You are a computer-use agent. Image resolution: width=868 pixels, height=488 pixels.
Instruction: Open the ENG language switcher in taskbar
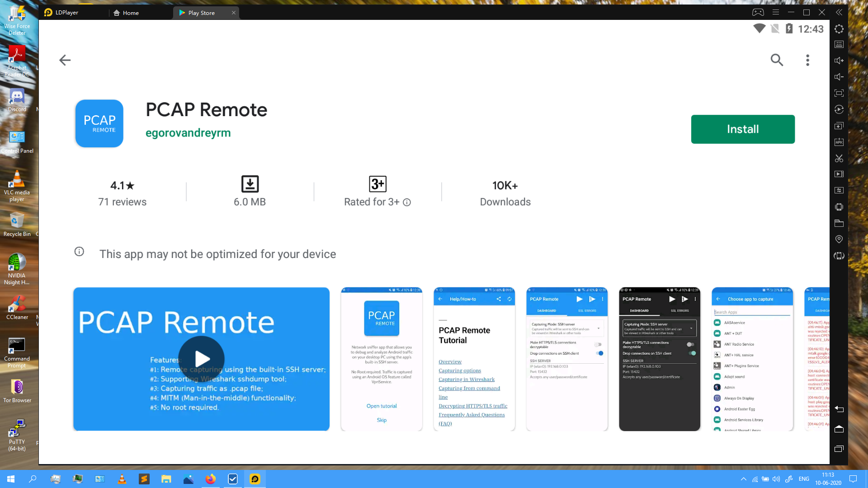[804, 479]
